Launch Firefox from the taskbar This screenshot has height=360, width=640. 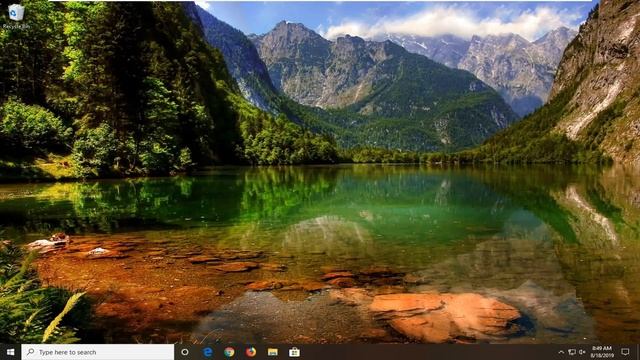point(251,352)
